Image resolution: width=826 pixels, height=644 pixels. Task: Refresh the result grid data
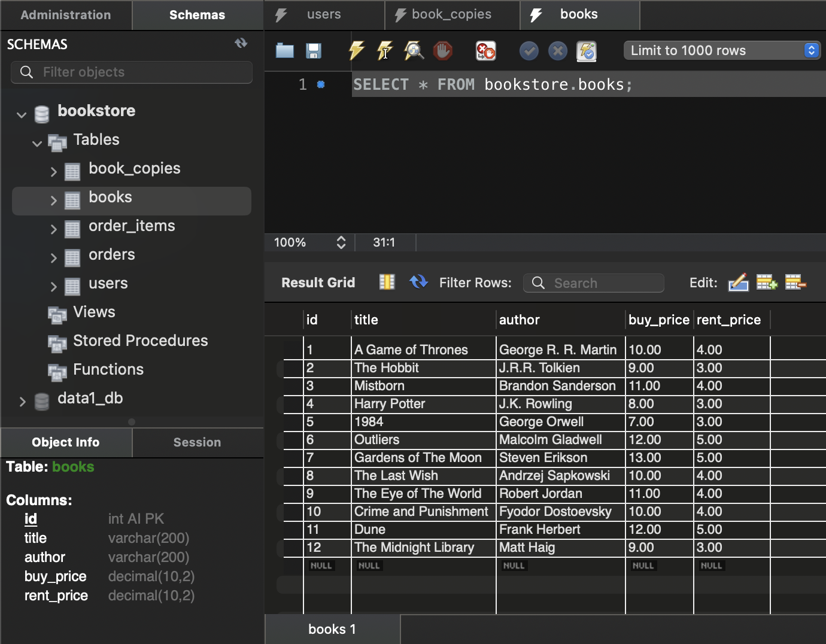pyautogui.click(x=418, y=282)
